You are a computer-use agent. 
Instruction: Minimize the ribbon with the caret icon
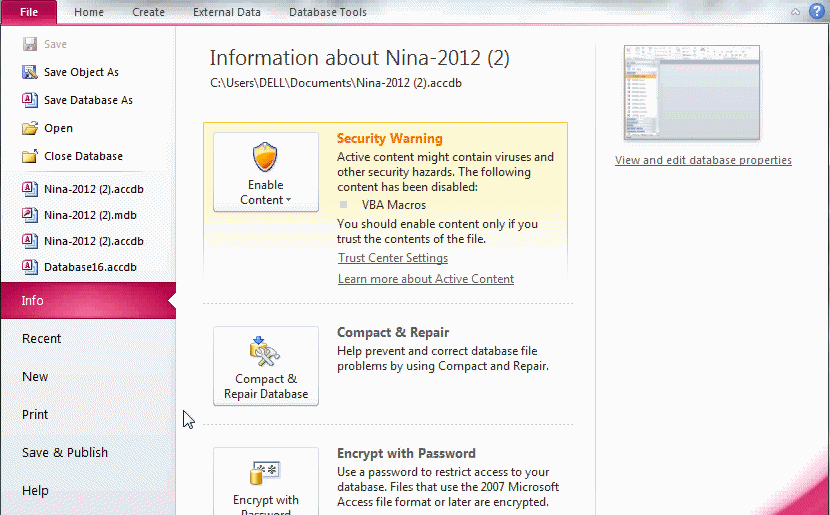coord(796,12)
